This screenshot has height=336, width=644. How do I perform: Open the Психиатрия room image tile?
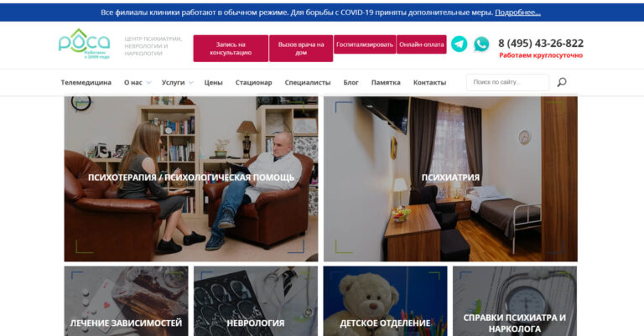pyautogui.click(x=450, y=178)
